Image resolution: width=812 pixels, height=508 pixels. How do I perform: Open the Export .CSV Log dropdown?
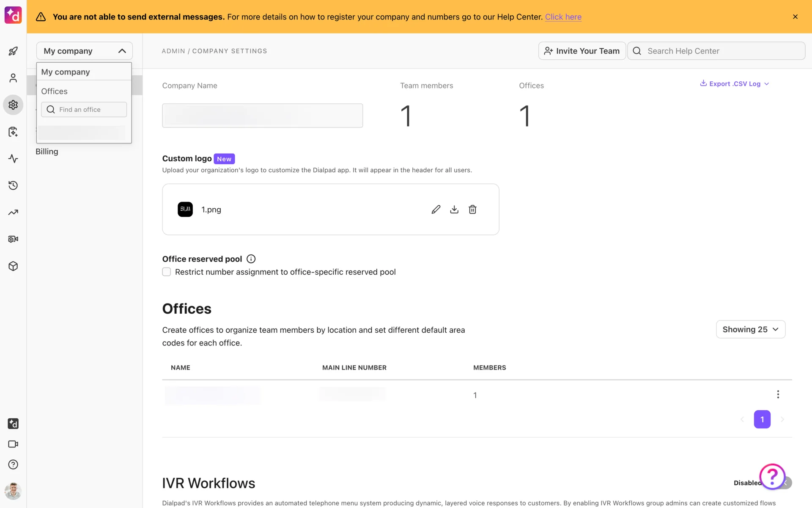(x=735, y=84)
